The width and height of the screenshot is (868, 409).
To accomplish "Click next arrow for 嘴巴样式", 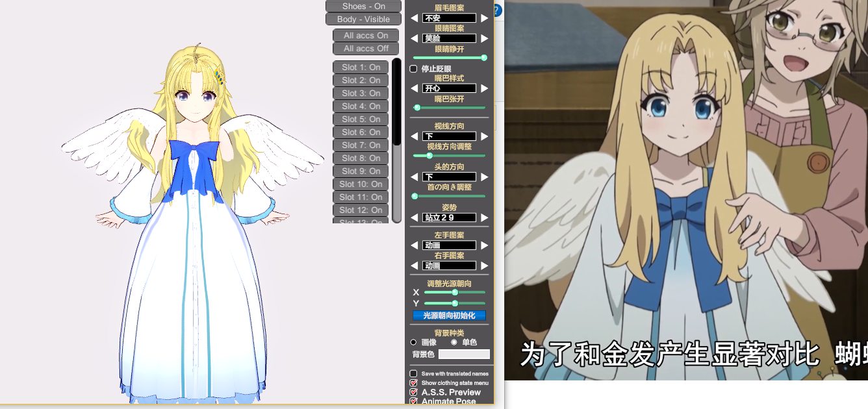I will coord(484,88).
